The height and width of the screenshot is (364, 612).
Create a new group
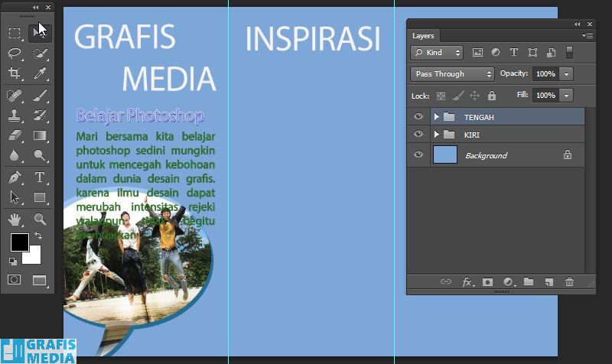(x=529, y=281)
